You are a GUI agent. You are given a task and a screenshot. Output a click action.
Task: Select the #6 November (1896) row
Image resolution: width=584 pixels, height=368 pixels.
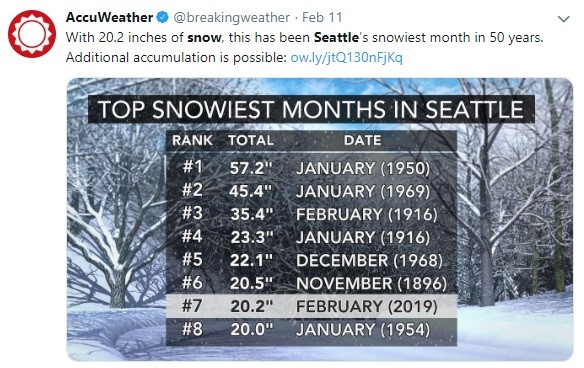(311, 283)
